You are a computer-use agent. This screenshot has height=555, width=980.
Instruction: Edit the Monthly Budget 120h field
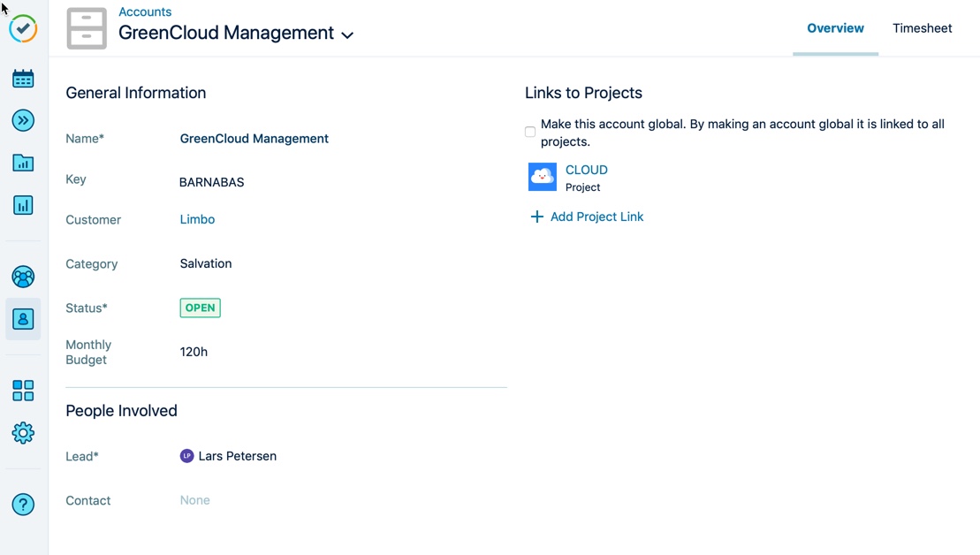pos(194,352)
